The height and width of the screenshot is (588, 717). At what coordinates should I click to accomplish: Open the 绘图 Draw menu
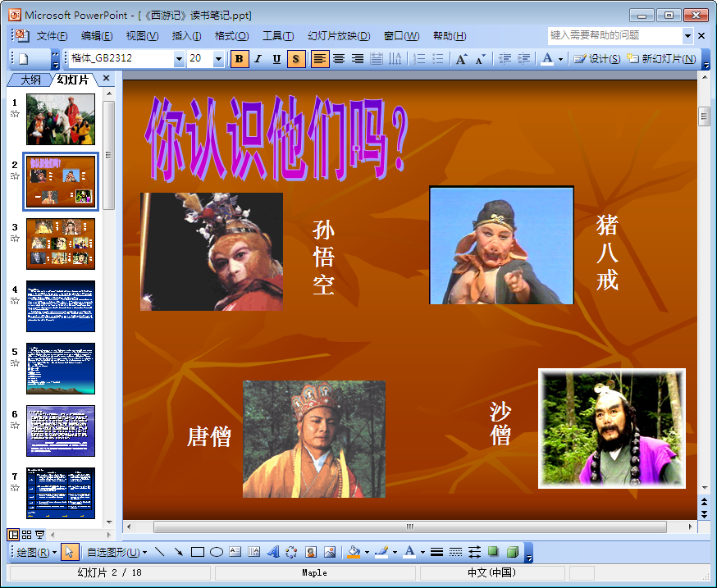point(36,553)
